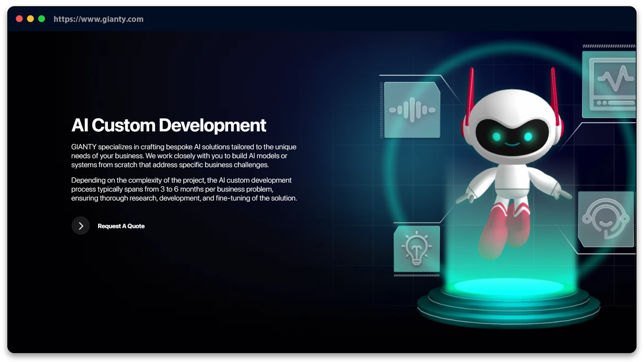Click the green window dot
The height and width of the screenshot is (362, 644).
pyautogui.click(x=42, y=19)
